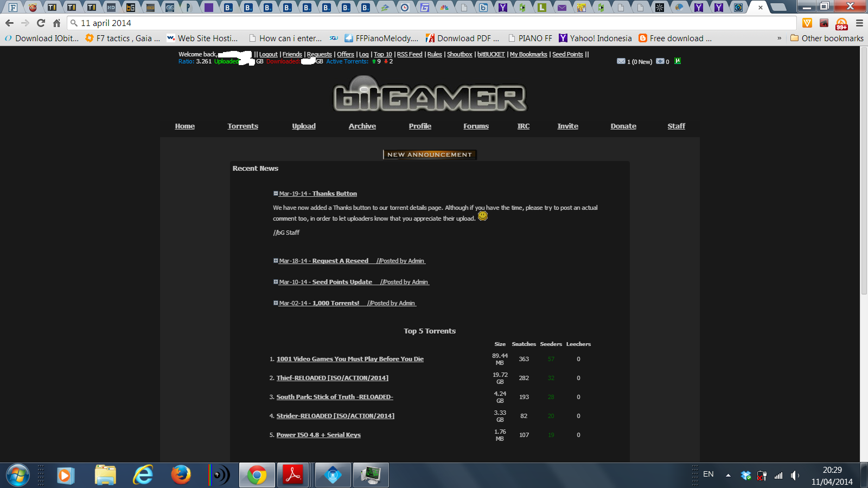Open the Archive navigation item
Screen dimensions: 868x488
[362, 126]
